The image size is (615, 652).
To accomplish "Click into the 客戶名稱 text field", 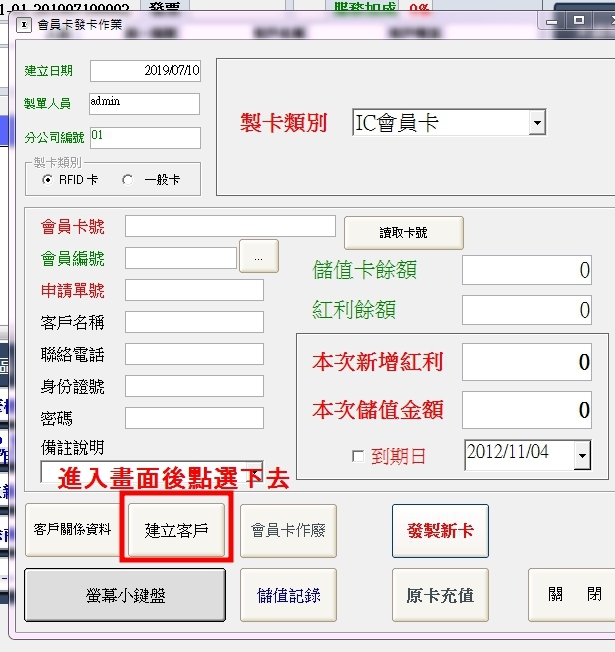I will [194, 322].
